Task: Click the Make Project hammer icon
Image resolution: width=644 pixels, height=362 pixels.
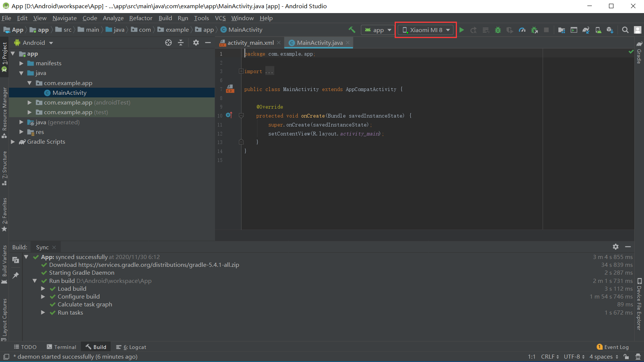Action: pos(352,30)
